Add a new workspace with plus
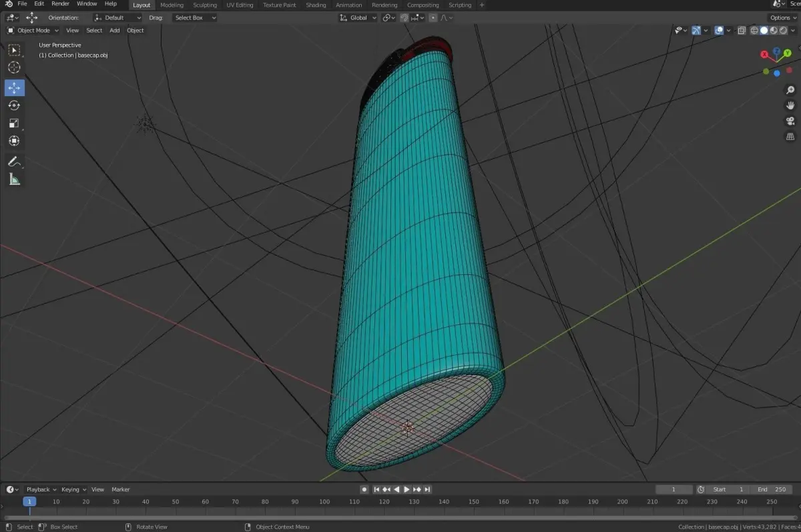 [x=482, y=5]
